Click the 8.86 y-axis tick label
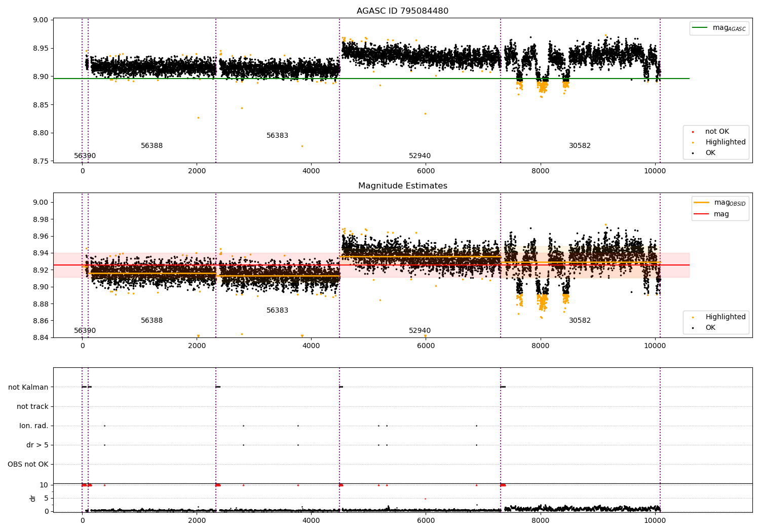 coord(40,321)
